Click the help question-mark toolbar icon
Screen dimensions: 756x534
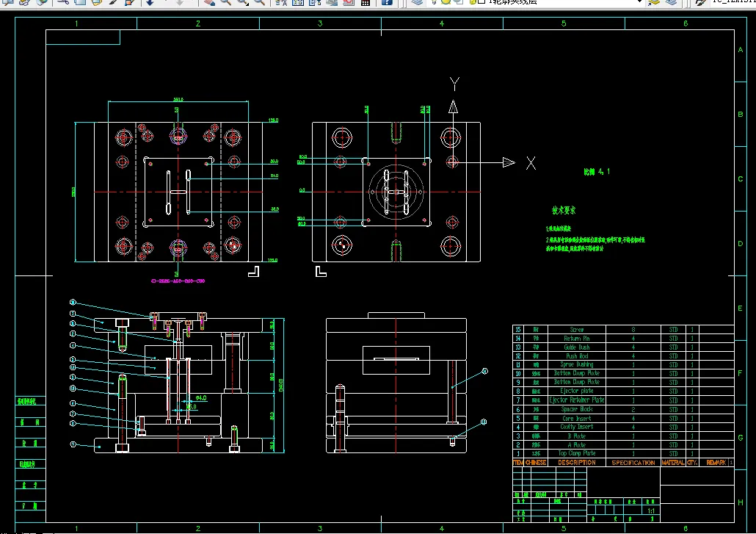pos(387,2)
